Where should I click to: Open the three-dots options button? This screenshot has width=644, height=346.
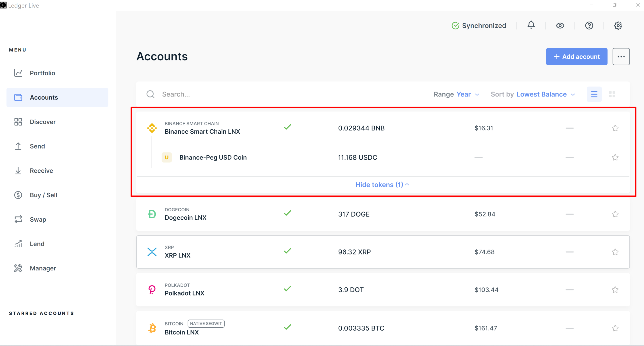621,57
